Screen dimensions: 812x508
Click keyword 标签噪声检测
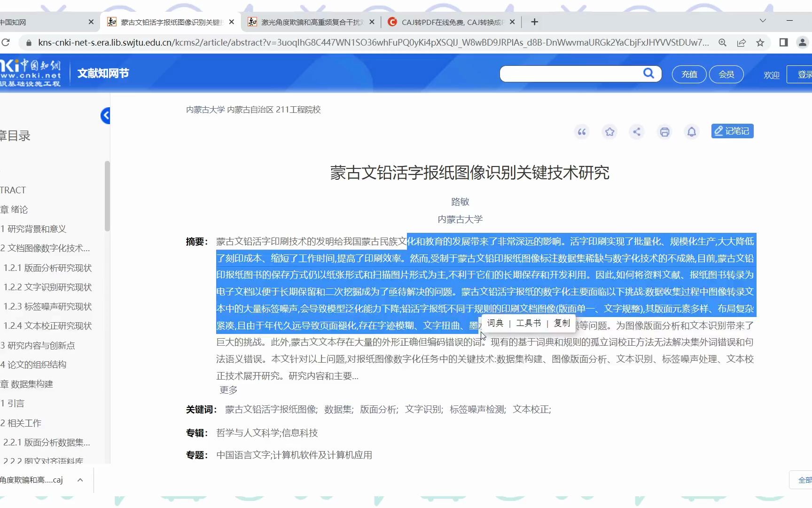click(478, 410)
